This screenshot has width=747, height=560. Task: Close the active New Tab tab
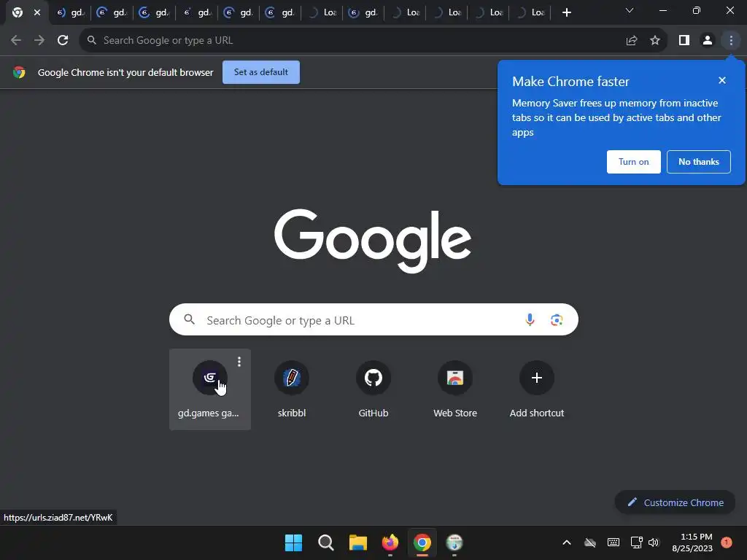[x=37, y=12]
